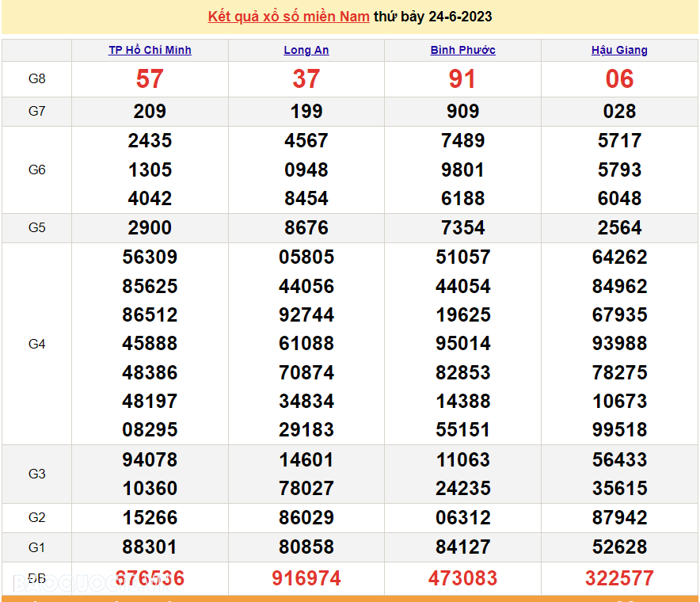Click the G4 row label
The width and height of the screenshot is (700, 602).
click(x=37, y=344)
